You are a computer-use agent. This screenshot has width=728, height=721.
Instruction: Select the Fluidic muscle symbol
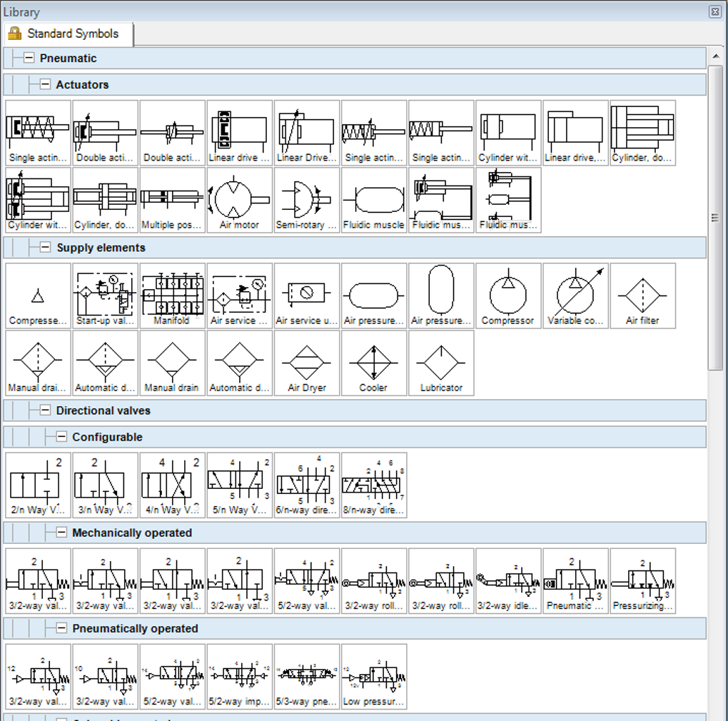pyautogui.click(x=373, y=200)
